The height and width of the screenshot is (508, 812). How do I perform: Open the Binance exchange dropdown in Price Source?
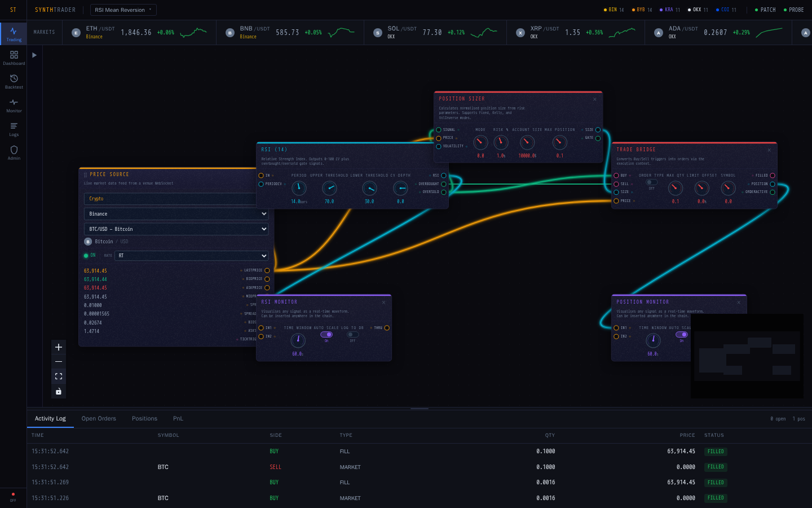pos(176,213)
